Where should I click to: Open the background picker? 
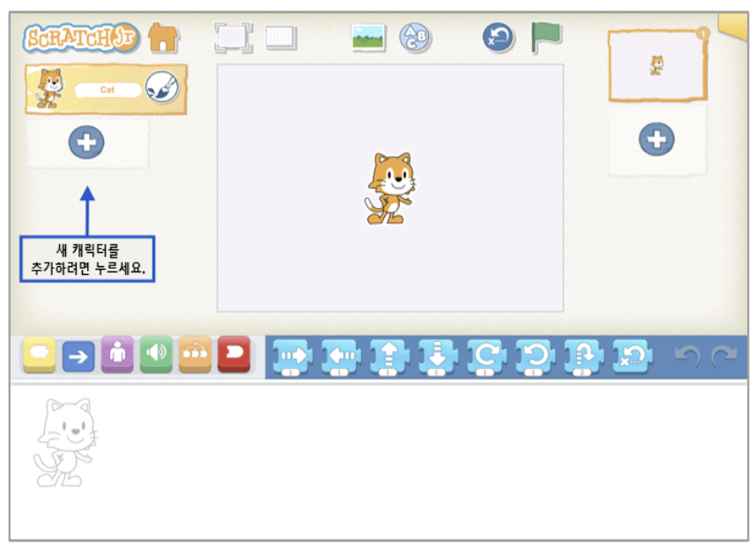367,37
